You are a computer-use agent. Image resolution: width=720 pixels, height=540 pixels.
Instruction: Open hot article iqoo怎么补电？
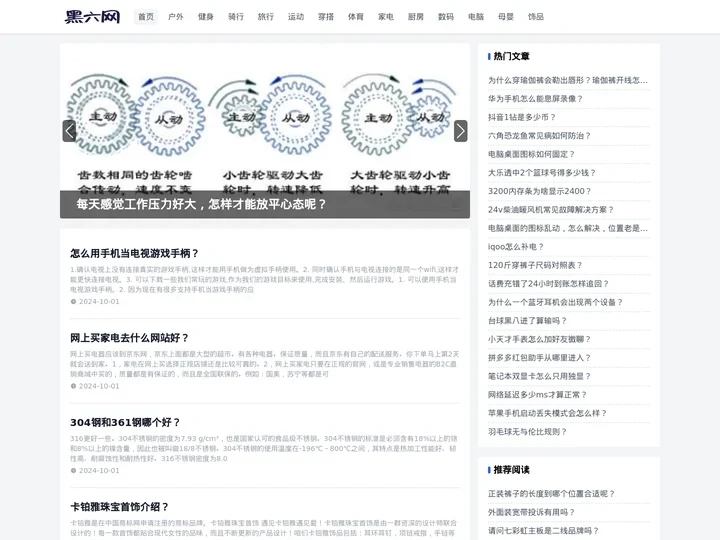(x=516, y=247)
